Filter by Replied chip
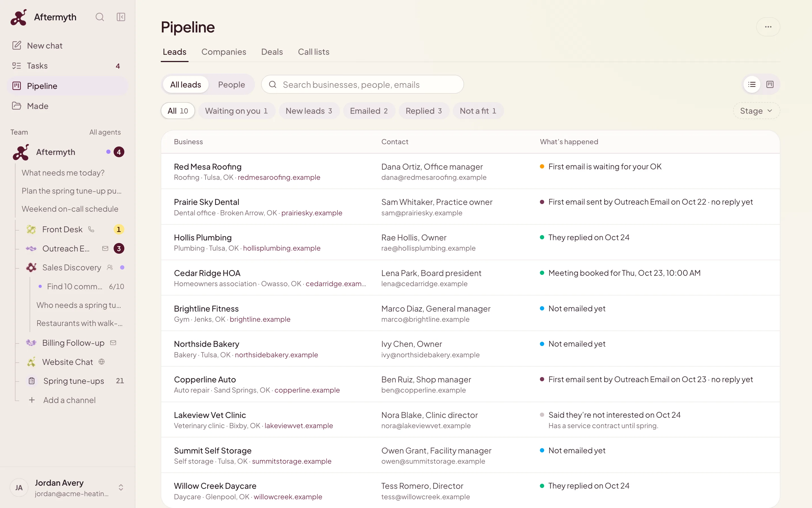 (424, 111)
